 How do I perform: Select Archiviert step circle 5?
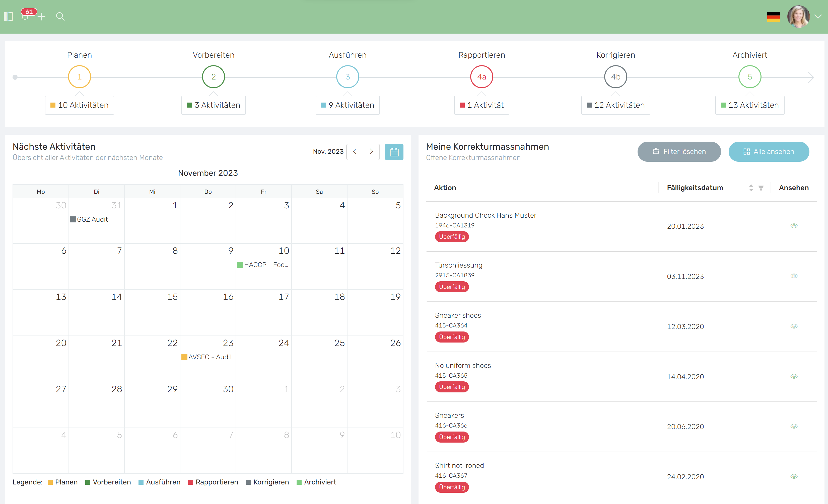750,77
